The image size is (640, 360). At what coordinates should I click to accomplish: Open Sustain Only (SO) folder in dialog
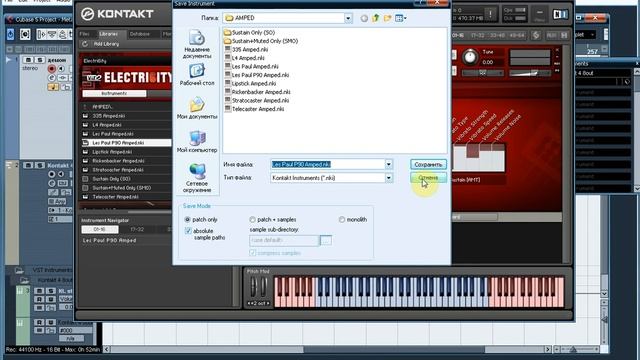click(x=249, y=32)
